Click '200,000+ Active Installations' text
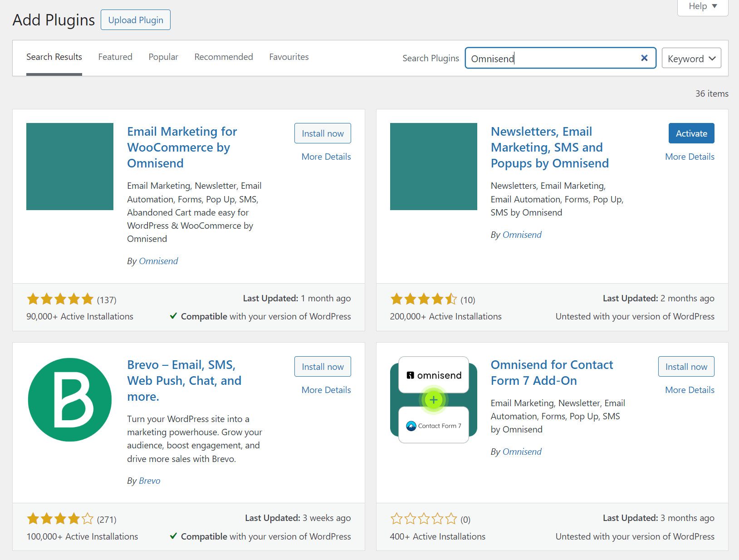Screen dimensions: 739x560 point(446,316)
